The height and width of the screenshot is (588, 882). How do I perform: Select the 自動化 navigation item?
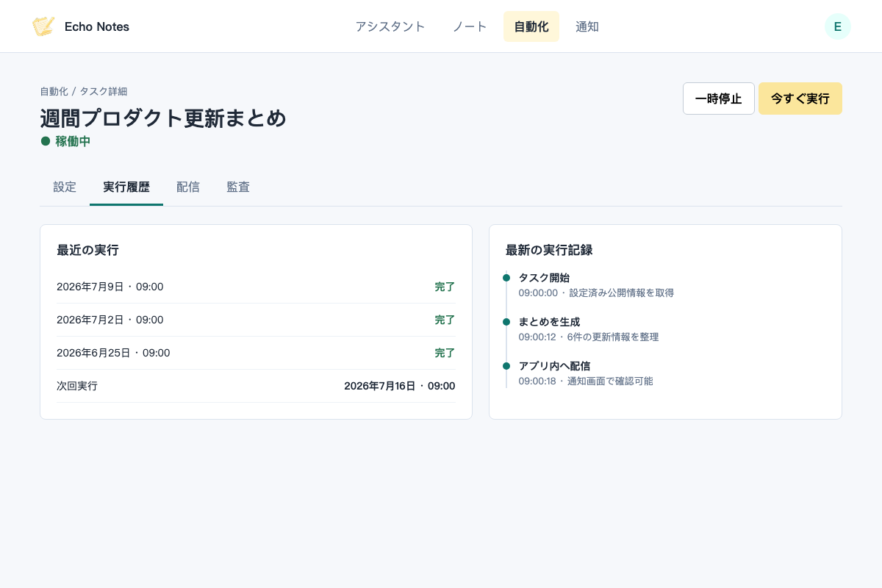531,26
